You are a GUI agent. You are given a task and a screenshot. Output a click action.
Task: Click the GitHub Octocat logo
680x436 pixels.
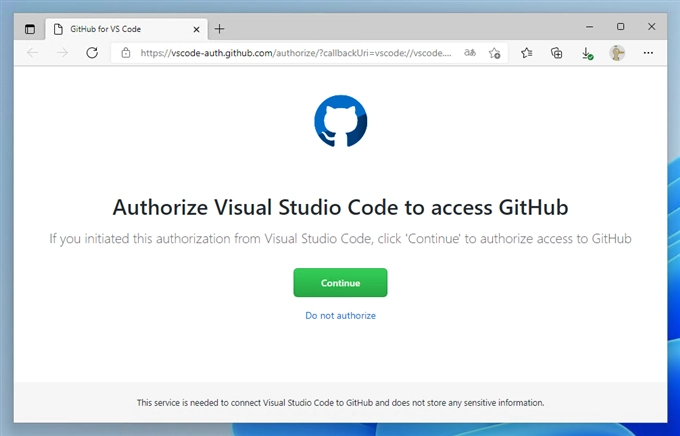click(340, 121)
